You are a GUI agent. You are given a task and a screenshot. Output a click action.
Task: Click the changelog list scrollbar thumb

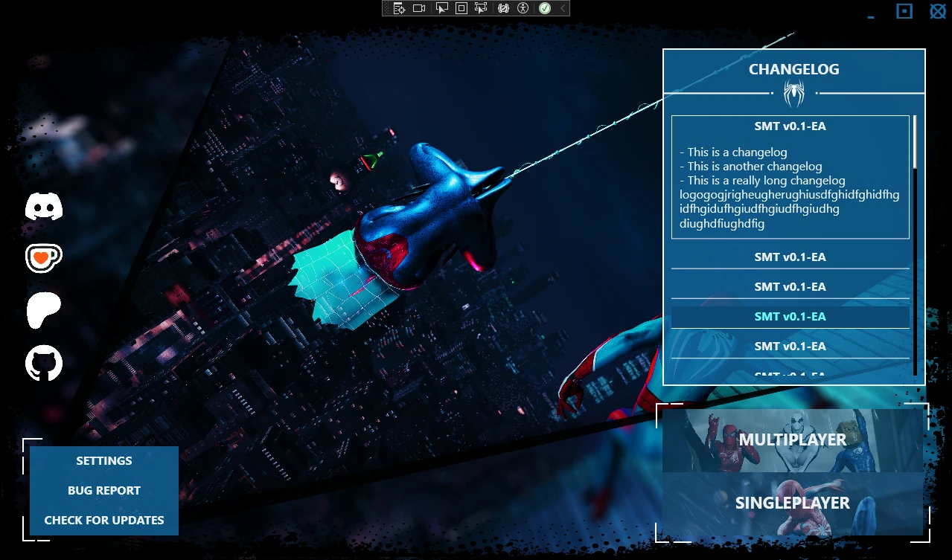tap(915, 141)
